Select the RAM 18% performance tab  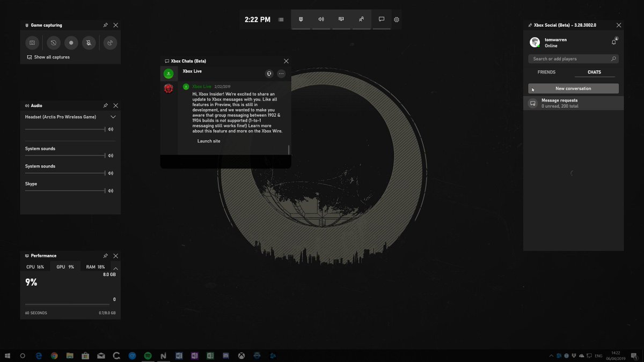[96, 267]
